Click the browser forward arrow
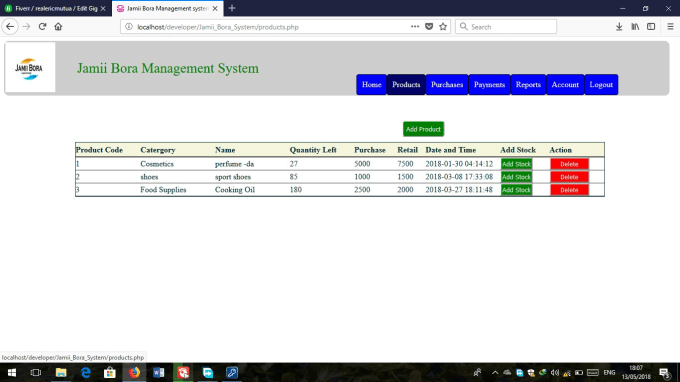 [26, 26]
